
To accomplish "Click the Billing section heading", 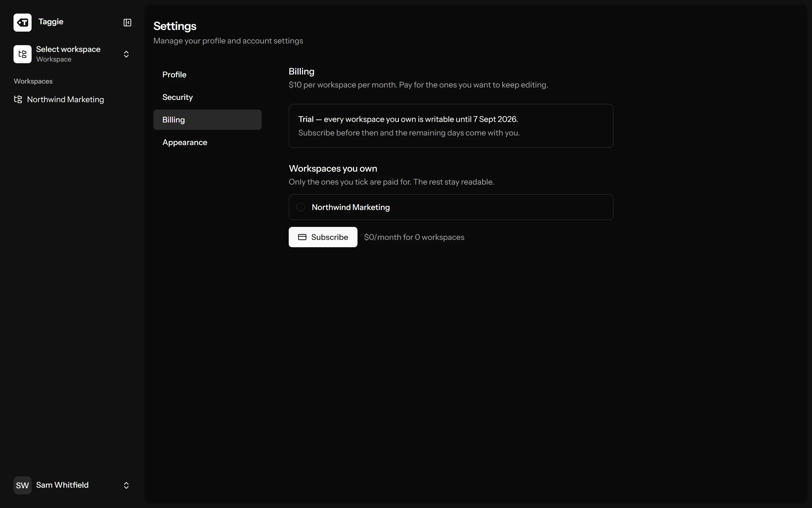I will [301, 72].
